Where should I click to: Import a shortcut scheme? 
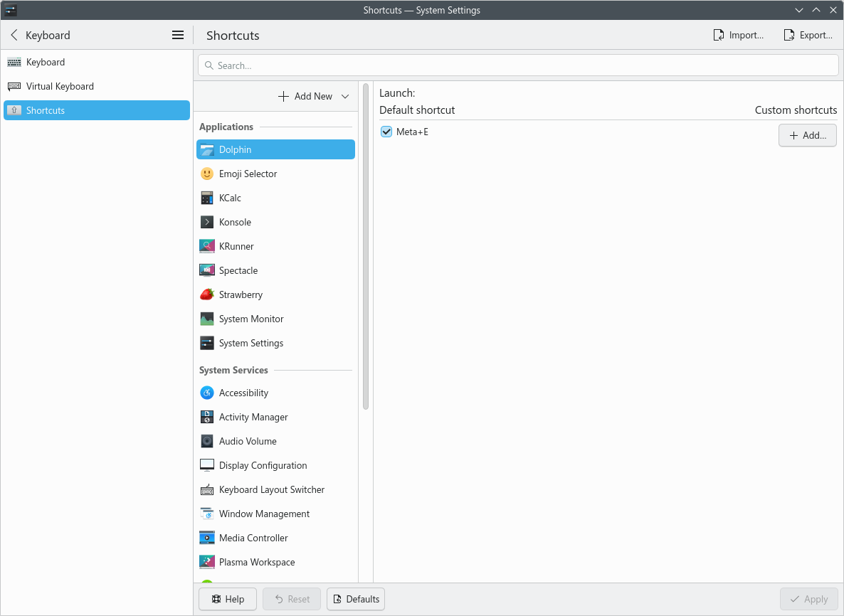point(739,35)
